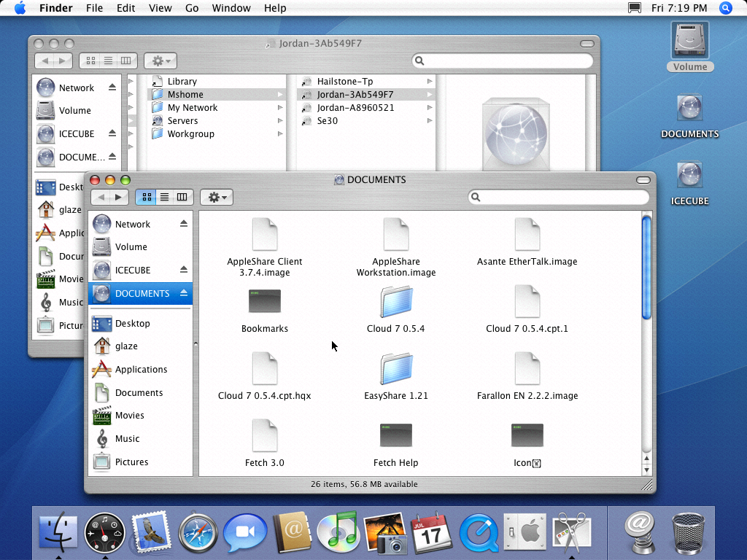
Task: Open the Trash in Dock
Action: (689, 532)
